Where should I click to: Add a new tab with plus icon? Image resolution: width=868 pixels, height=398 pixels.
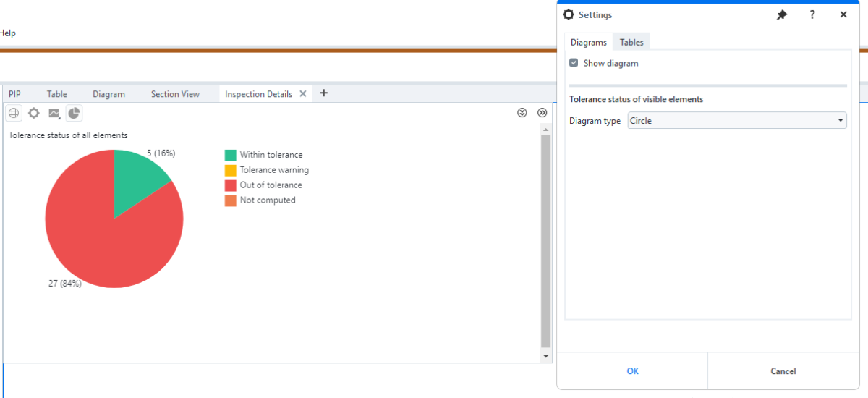[x=323, y=93]
